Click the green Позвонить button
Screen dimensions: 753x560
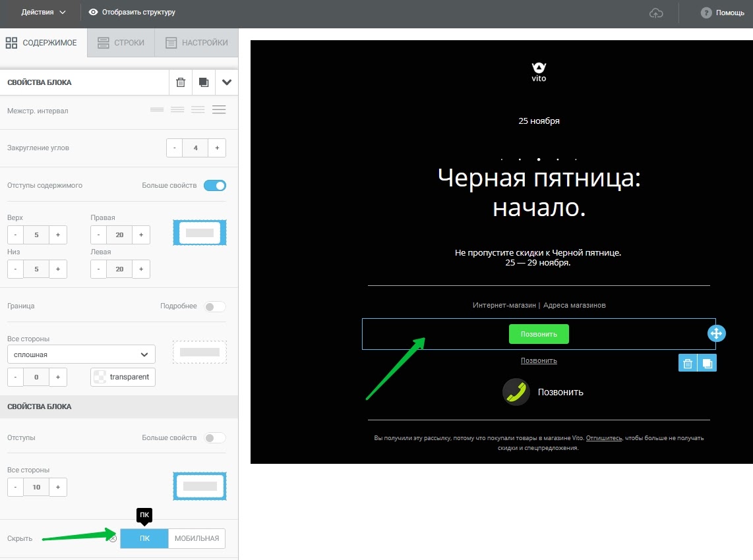coord(539,334)
